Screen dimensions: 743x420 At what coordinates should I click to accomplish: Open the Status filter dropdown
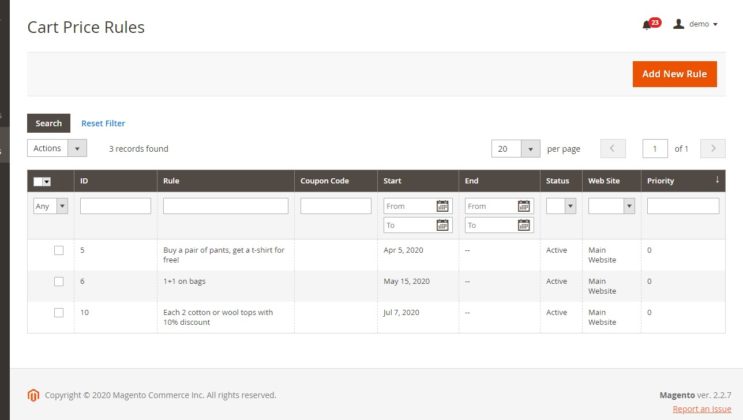(x=561, y=206)
